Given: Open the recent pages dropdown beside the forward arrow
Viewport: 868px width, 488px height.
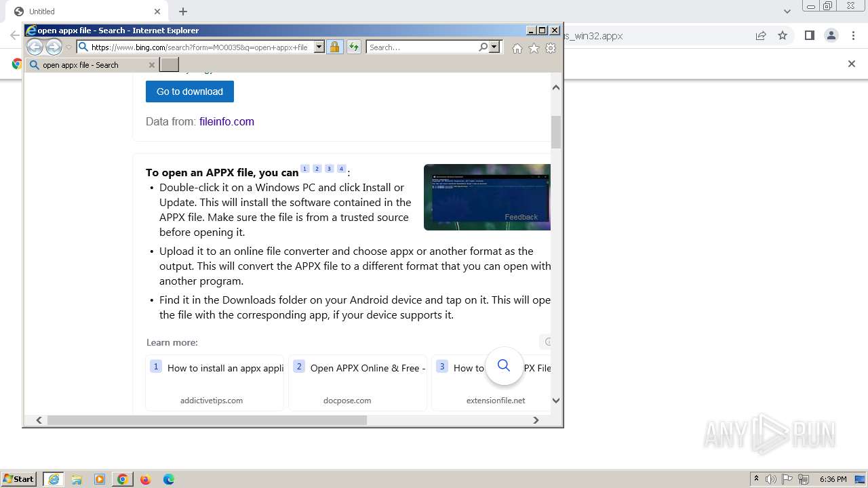Looking at the screenshot, I should point(68,47).
